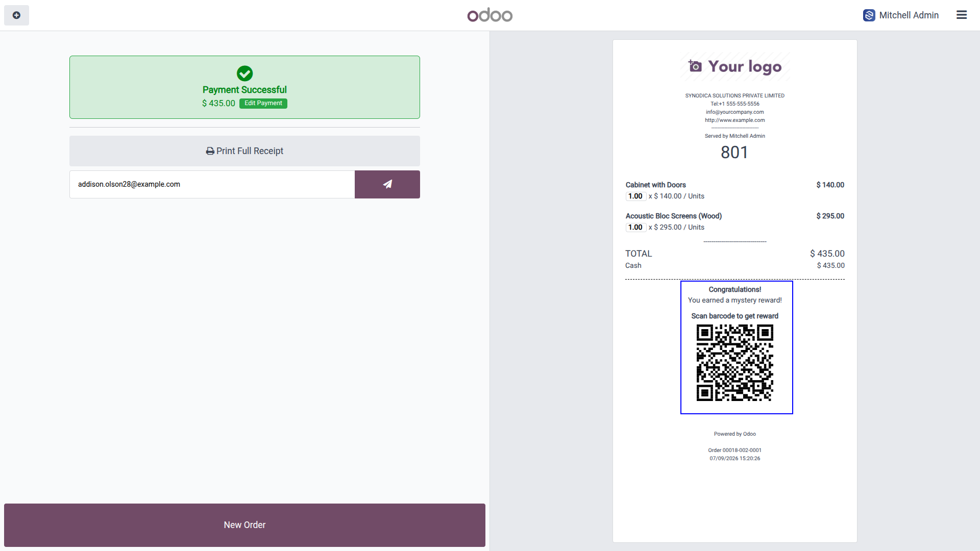Image resolution: width=980 pixels, height=551 pixels.
Task: Click the $ 295.00 line price
Action: coord(830,216)
